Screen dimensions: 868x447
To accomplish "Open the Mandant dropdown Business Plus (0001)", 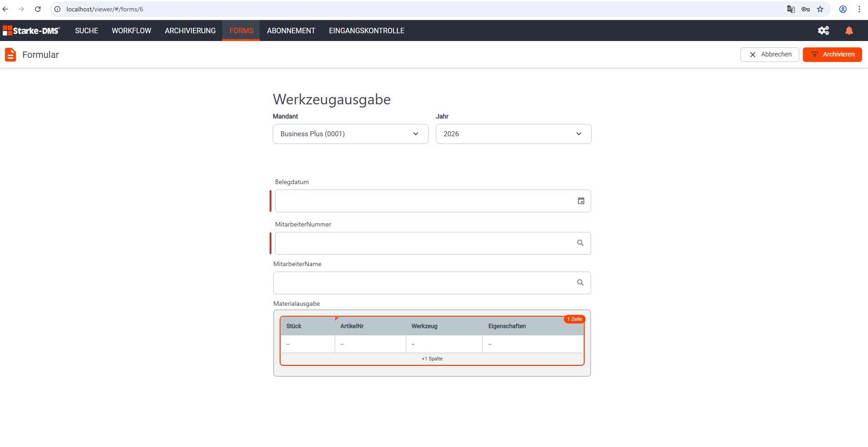I will (351, 134).
